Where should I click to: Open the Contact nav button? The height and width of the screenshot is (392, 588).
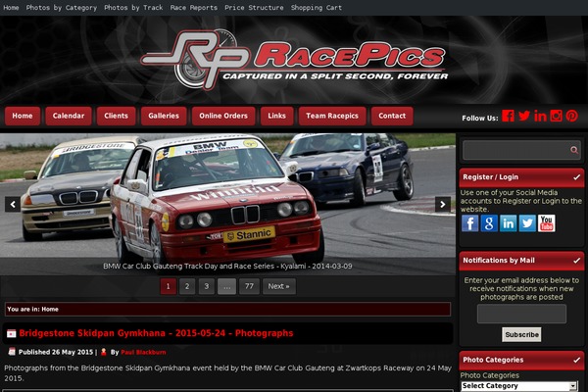392,116
